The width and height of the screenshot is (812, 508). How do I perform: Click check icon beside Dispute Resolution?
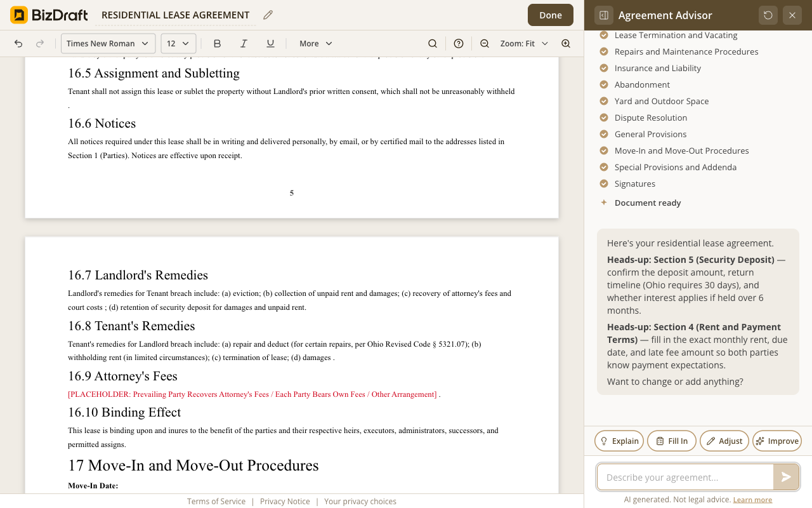coord(604,117)
